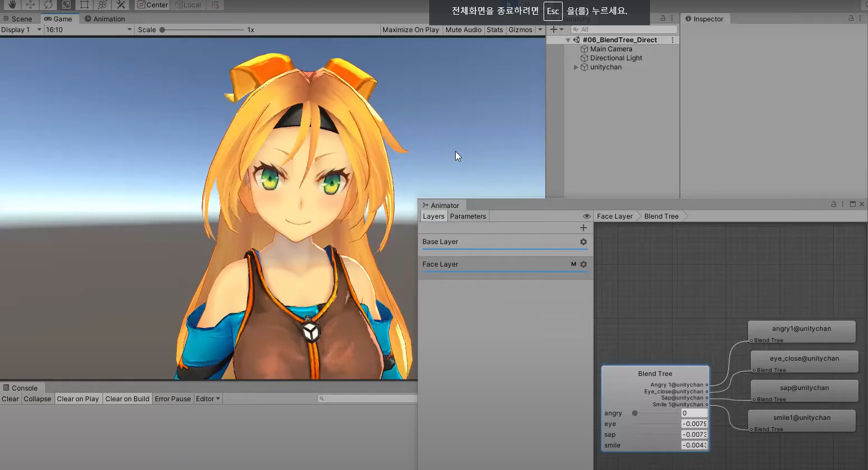868x470 pixels.
Task: Click the Blend Tree breadcrumb
Action: [x=661, y=216]
